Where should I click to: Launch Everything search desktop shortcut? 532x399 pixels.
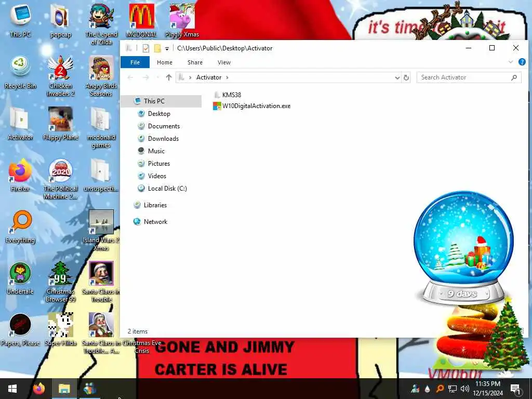(x=20, y=227)
